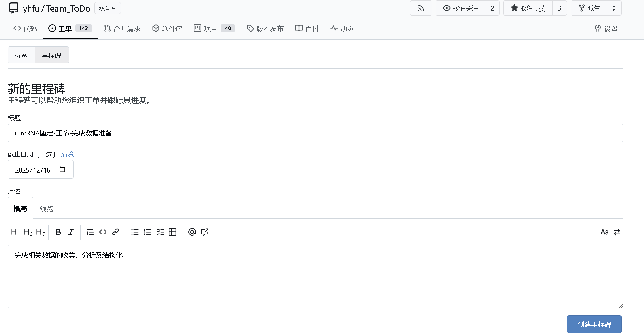Switch editor mode with arrows icon
This screenshot has width=644, height=336.
(x=617, y=232)
